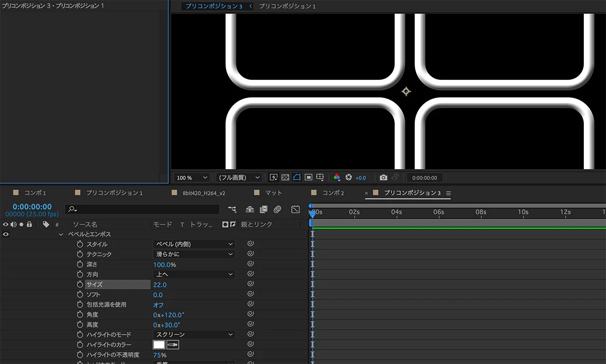Click the timeline search field

click(142, 209)
